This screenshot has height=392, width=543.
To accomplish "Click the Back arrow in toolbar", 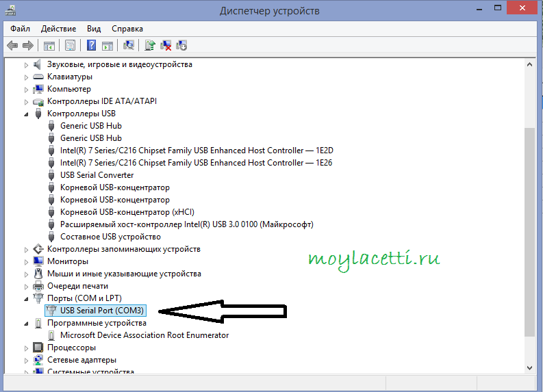I will [x=12, y=46].
